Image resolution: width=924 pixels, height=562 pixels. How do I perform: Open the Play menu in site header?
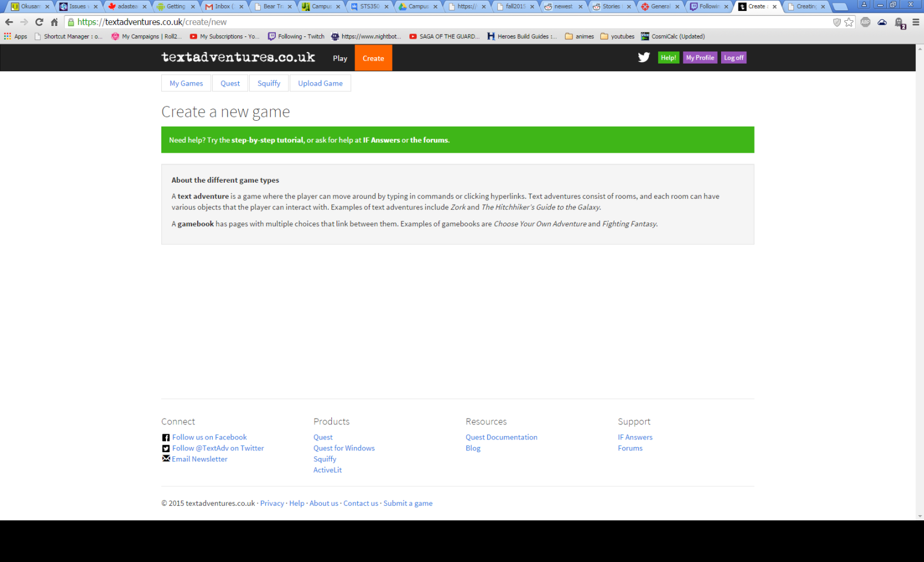[x=340, y=58]
